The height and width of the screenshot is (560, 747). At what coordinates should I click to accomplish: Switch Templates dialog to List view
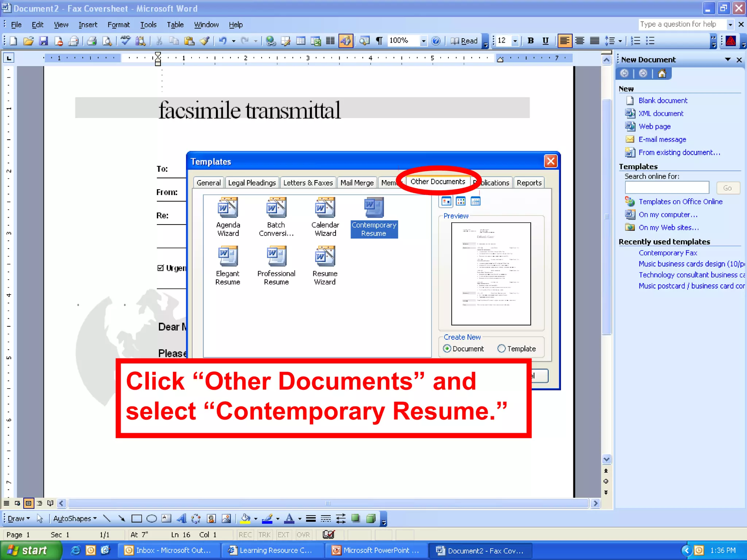[461, 201]
